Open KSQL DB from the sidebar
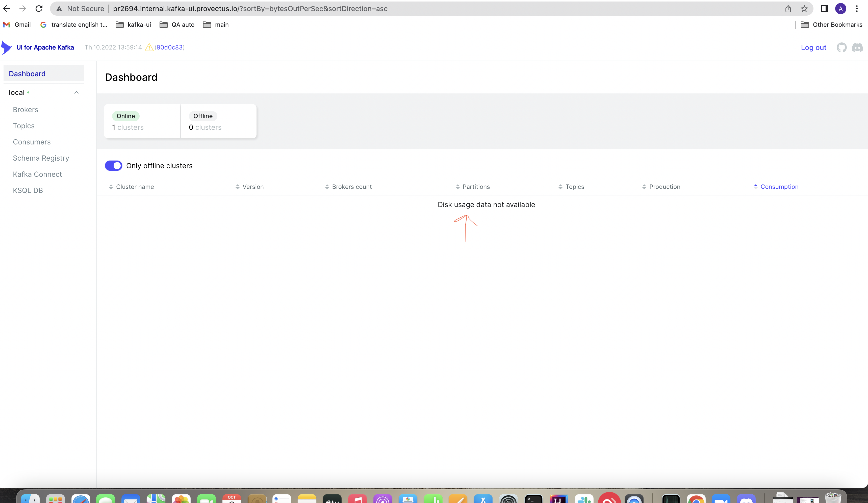 pyautogui.click(x=28, y=190)
